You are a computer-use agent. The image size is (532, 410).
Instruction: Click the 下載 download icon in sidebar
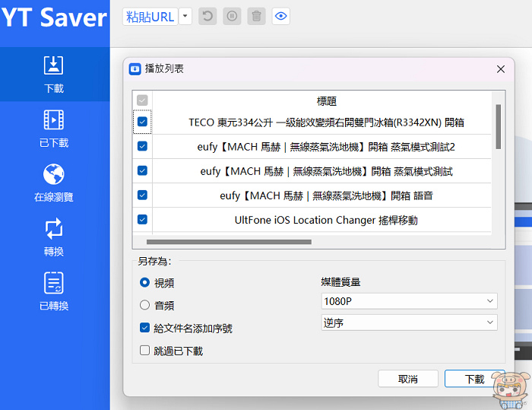click(54, 65)
